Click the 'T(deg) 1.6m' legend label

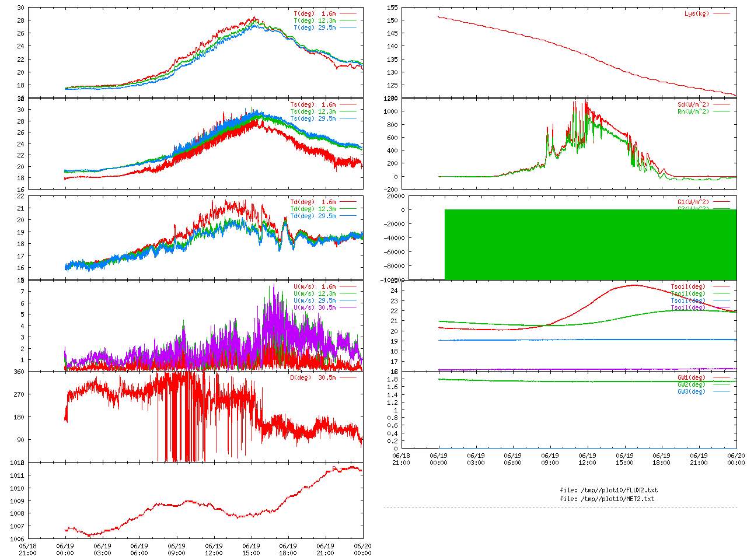315,13
